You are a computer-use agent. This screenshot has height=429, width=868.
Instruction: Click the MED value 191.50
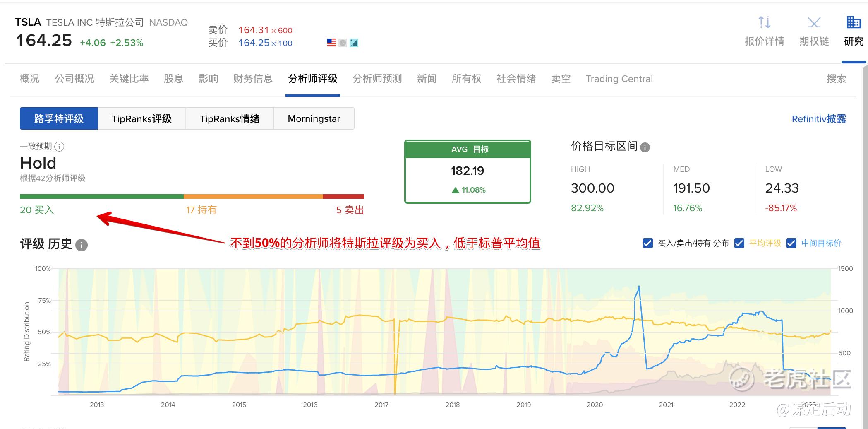coord(691,188)
